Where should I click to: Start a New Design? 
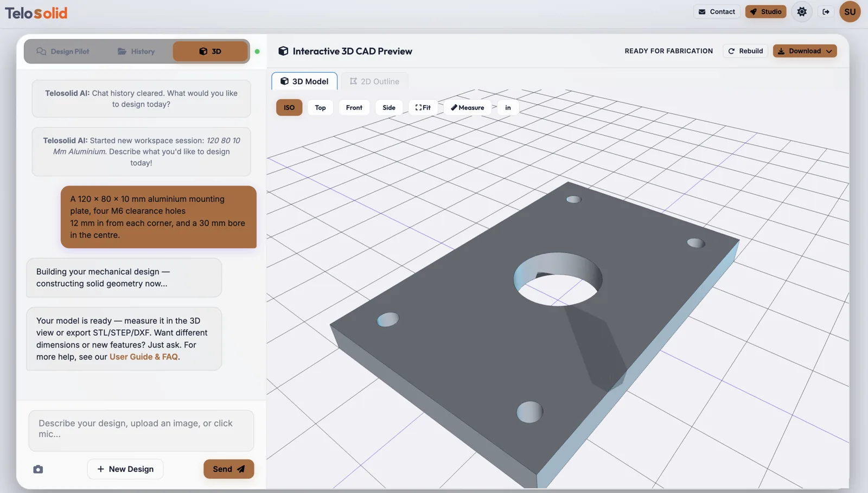click(125, 469)
